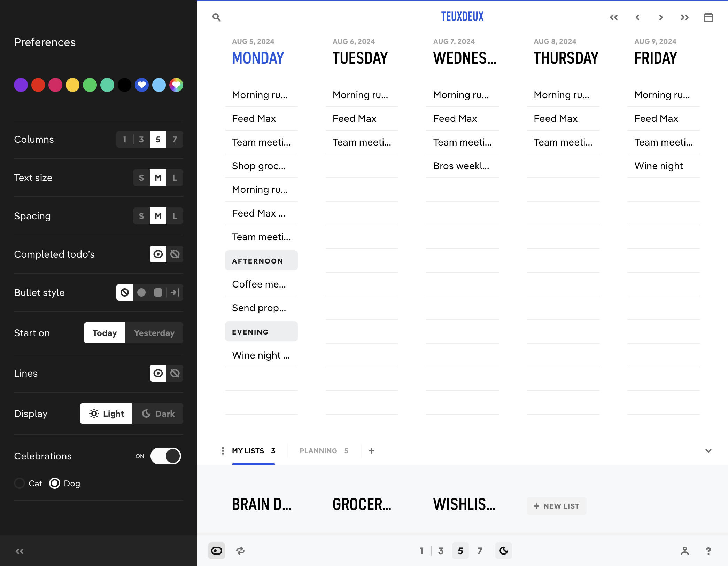The image size is (728, 566).
Task: Select no-bullet style icon
Action: (x=125, y=292)
